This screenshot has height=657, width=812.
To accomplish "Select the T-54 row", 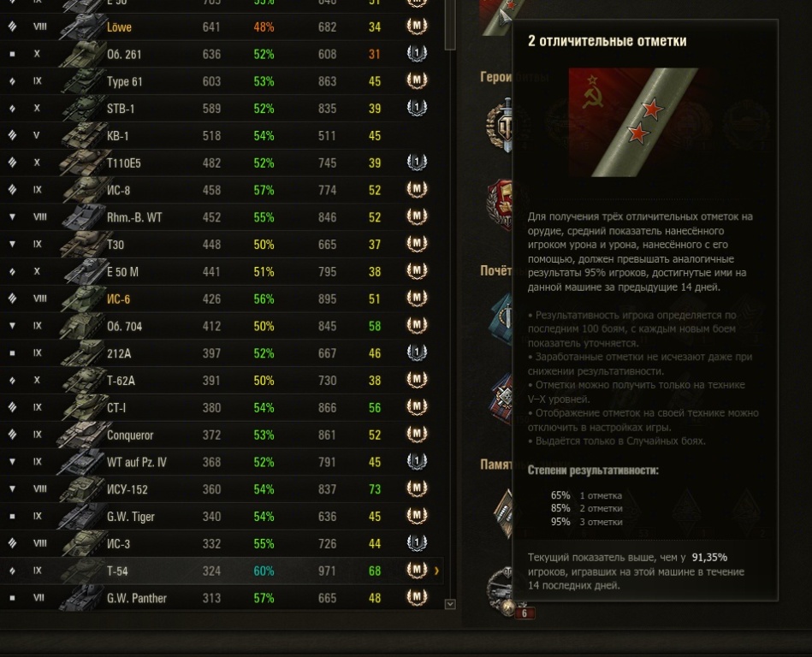I will pos(222,571).
